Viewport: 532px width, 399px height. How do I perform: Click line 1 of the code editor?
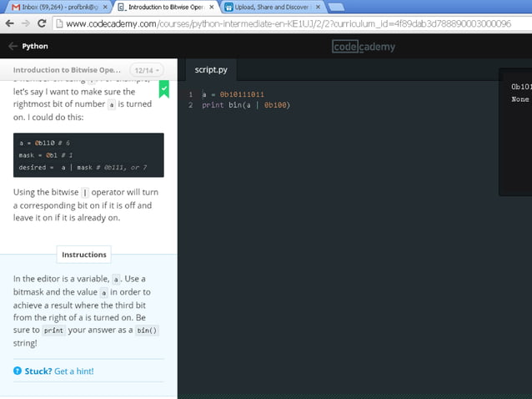[233, 94]
